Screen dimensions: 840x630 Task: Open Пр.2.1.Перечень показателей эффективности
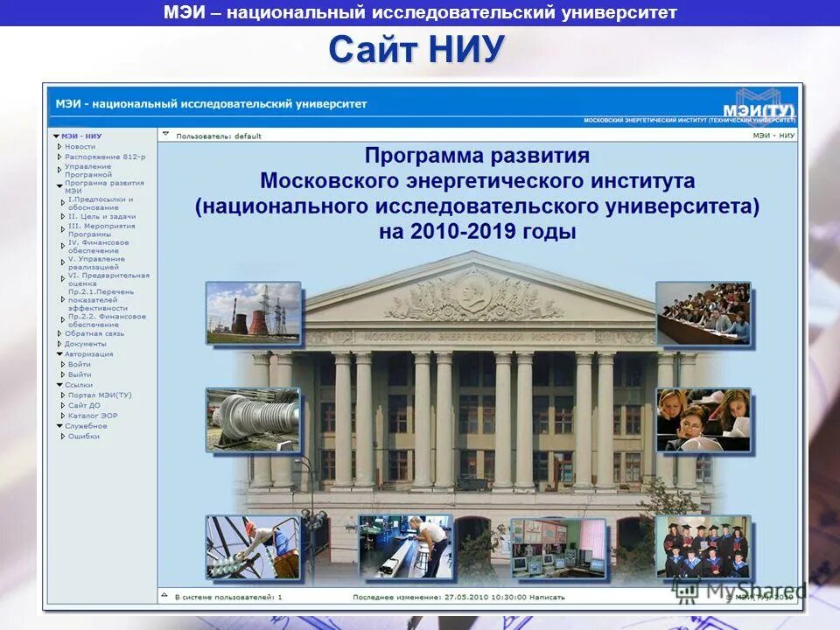coord(101,300)
